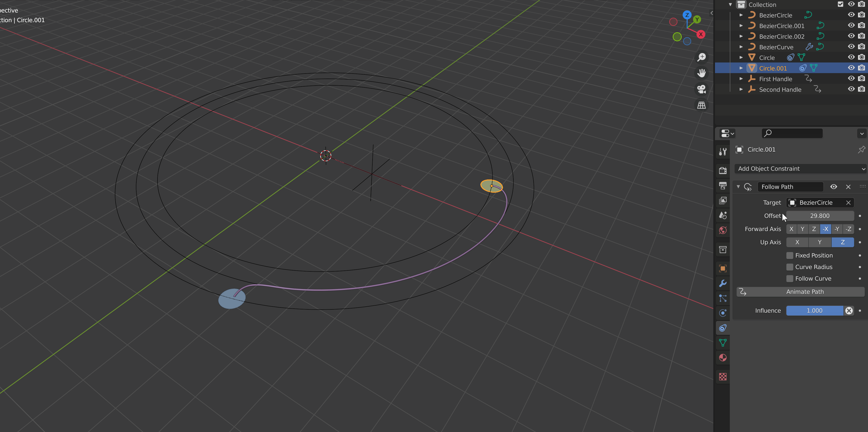Disable and keep transform influence button
The image size is (868, 432).
tap(849, 311)
